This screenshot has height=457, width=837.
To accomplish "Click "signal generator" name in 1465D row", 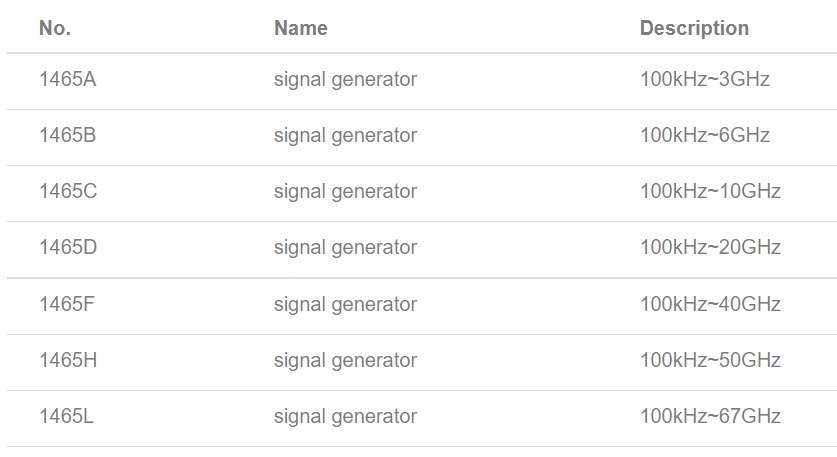I will point(345,247).
